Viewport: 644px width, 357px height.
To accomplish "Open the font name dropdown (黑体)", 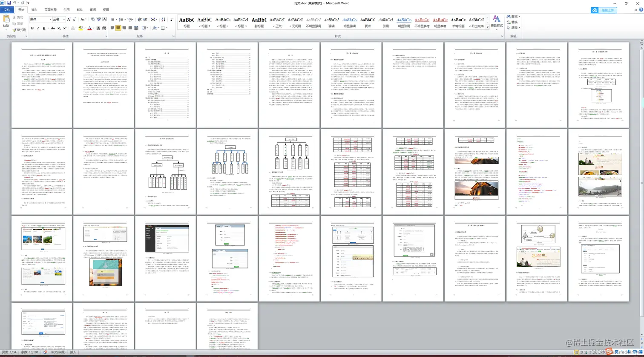I will pos(51,19).
